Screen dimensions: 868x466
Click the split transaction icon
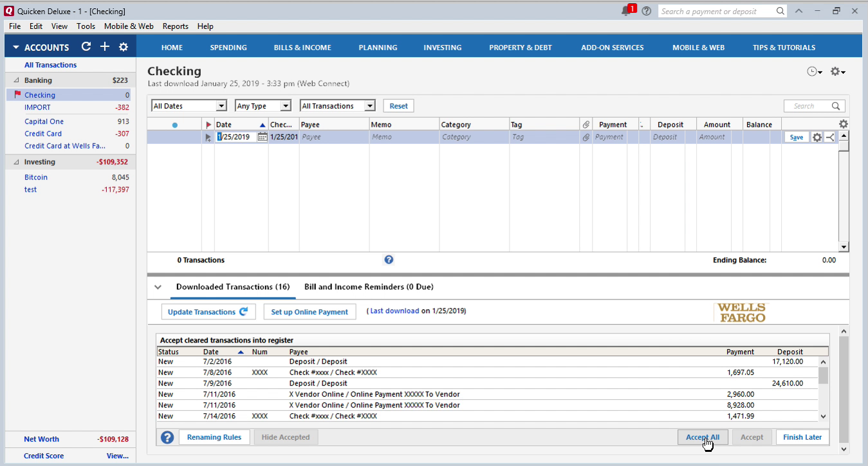point(830,137)
